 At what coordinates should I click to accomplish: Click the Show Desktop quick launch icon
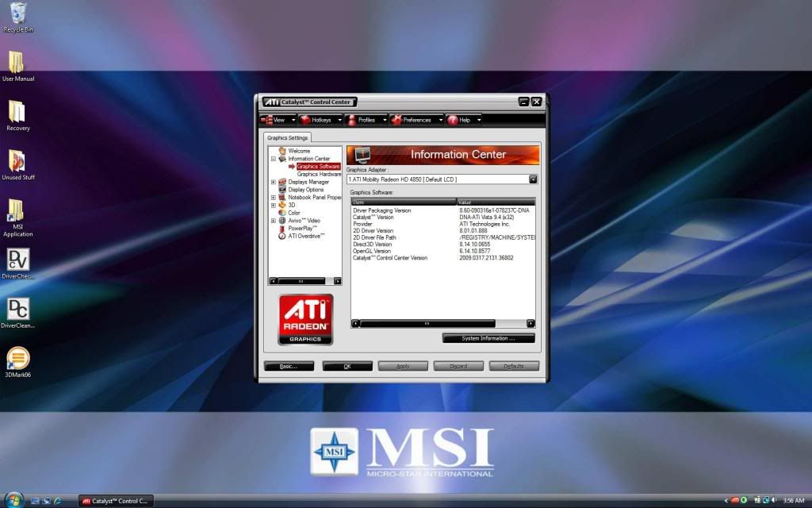[35, 501]
